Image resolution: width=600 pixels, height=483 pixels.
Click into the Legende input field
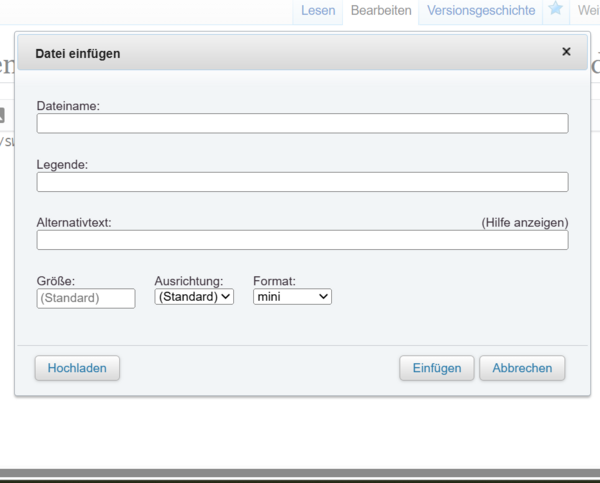click(x=302, y=182)
